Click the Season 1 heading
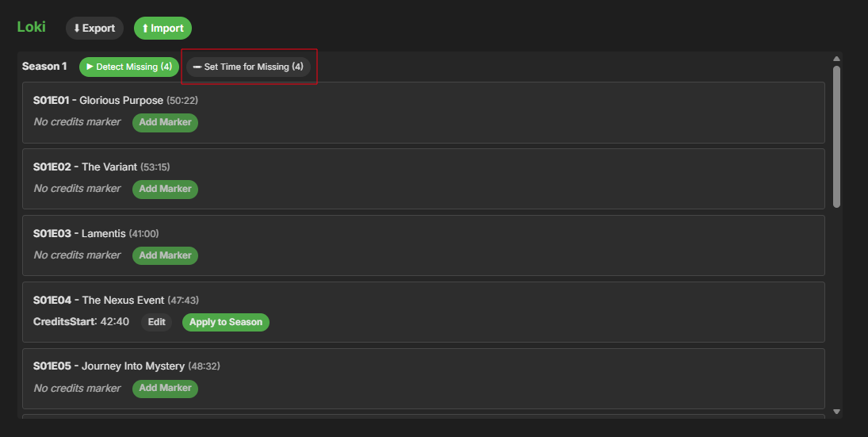The height and width of the screenshot is (437, 868). click(44, 67)
